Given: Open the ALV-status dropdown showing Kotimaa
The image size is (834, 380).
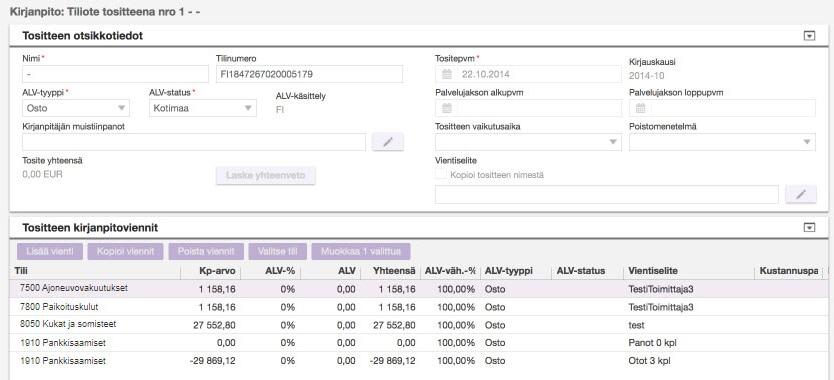Looking at the screenshot, I should point(203,108).
